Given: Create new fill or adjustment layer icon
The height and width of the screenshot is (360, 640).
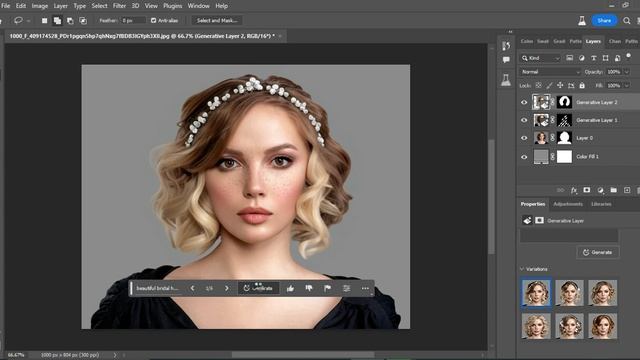Looking at the screenshot, I should pos(600,190).
